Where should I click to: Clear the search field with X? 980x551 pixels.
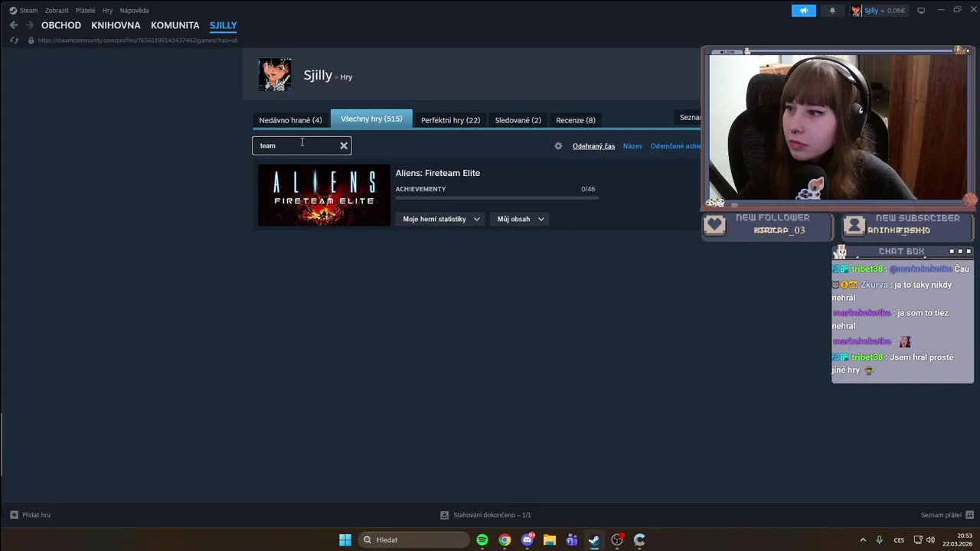coord(344,145)
